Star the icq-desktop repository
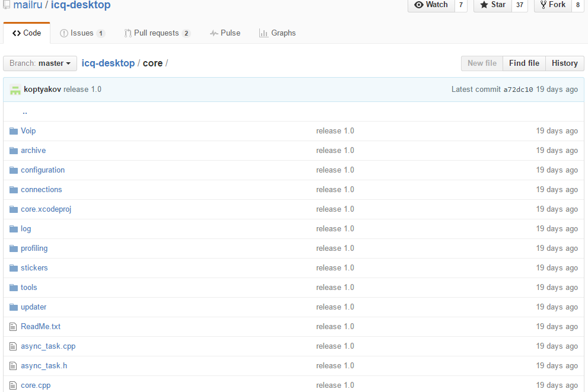Image resolution: width=588 pixels, height=392 pixels. click(492, 5)
